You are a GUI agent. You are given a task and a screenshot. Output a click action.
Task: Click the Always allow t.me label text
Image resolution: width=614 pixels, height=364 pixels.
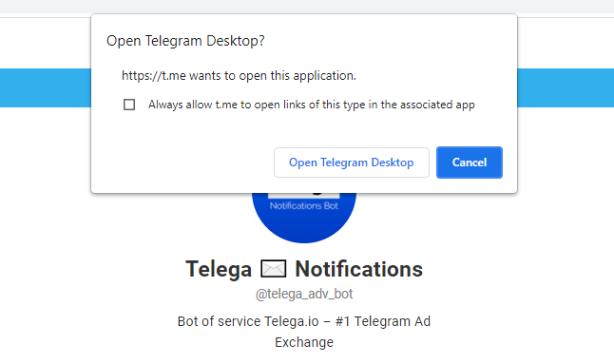click(312, 105)
